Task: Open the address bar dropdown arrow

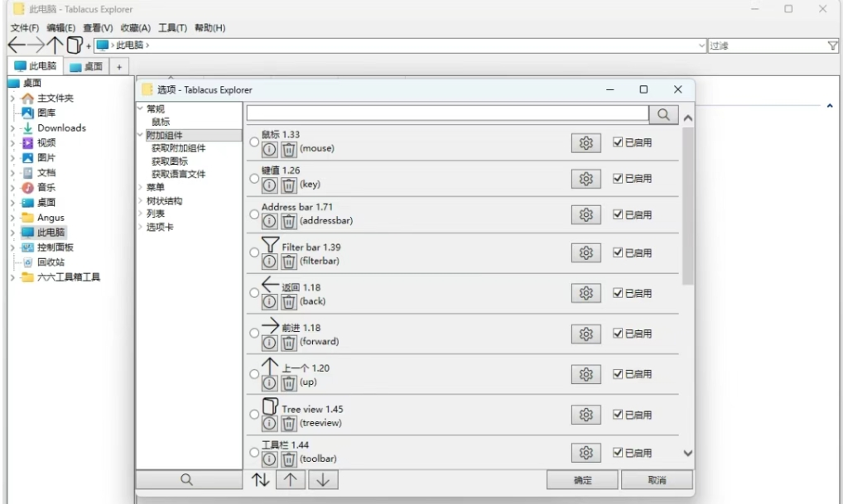Action: coord(701,46)
